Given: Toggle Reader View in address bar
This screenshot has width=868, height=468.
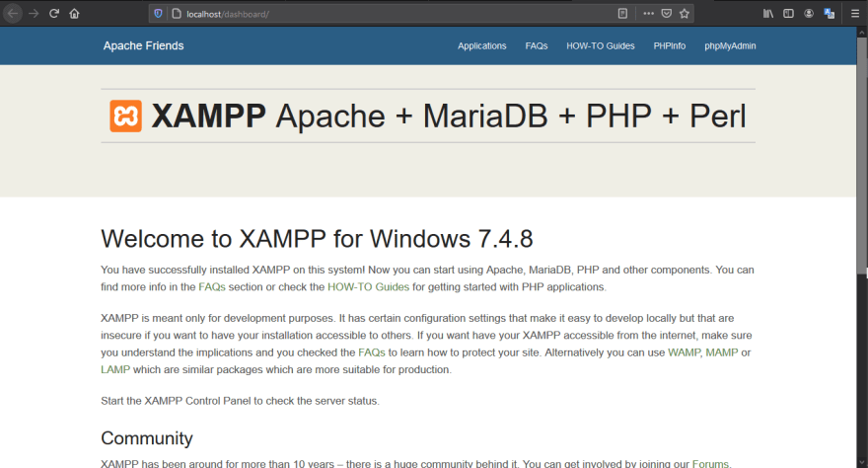Looking at the screenshot, I should [x=622, y=14].
